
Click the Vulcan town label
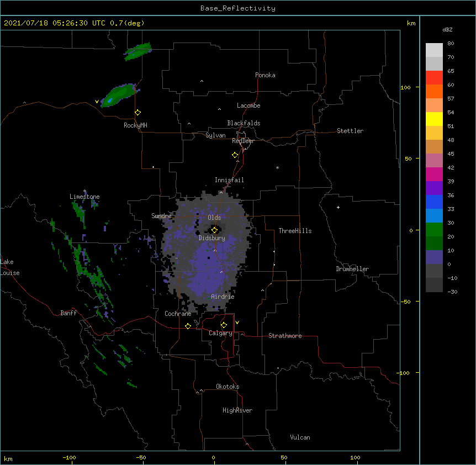[300, 437]
